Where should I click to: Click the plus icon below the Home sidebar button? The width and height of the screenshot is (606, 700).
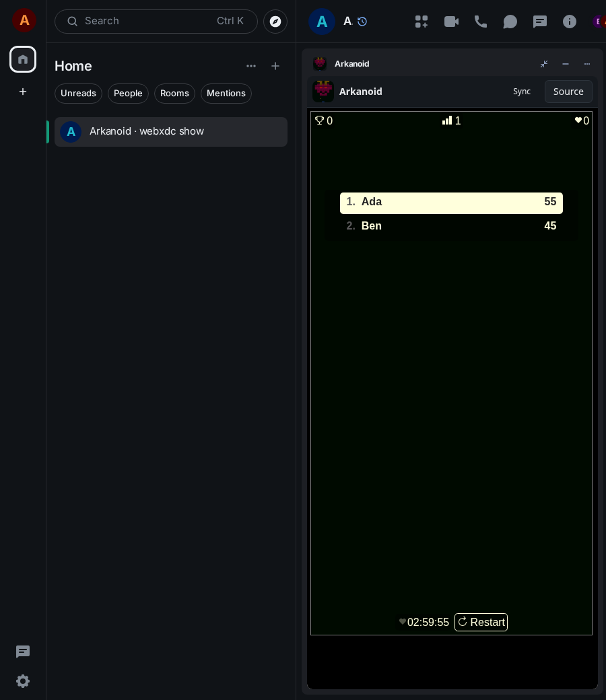tap(23, 92)
